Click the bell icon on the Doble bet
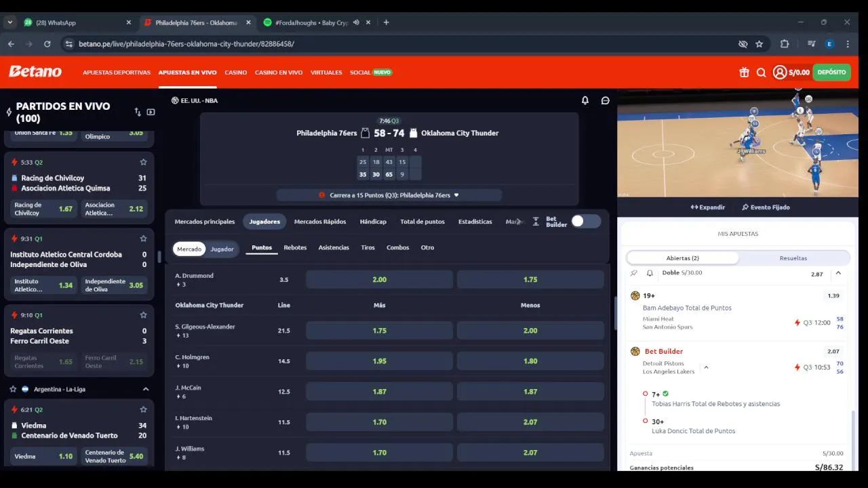 click(650, 273)
